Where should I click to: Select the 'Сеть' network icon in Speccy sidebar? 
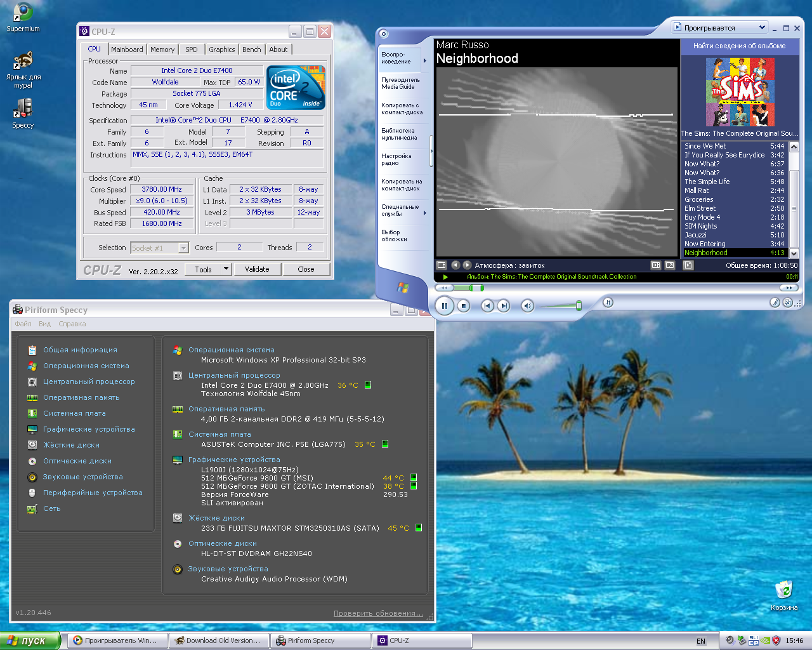click(x=32, y=508)
